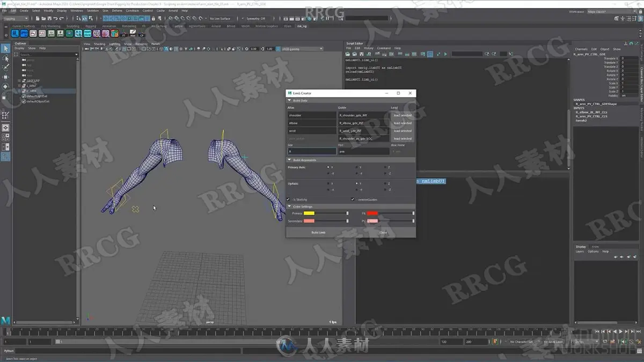Click the Undo arrow icon
This screenshot has width=644, height=362.
click(x=56, y=18)
